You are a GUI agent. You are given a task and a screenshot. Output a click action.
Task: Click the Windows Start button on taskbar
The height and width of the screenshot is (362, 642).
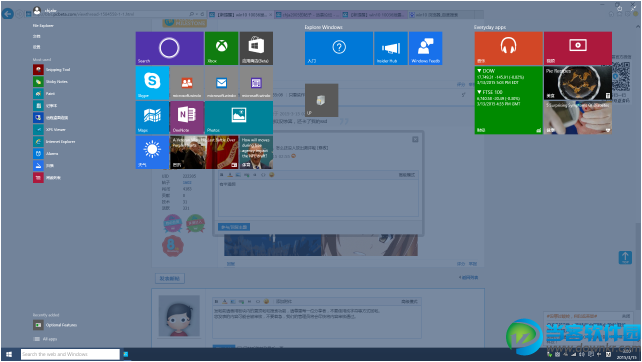[9, 354]
